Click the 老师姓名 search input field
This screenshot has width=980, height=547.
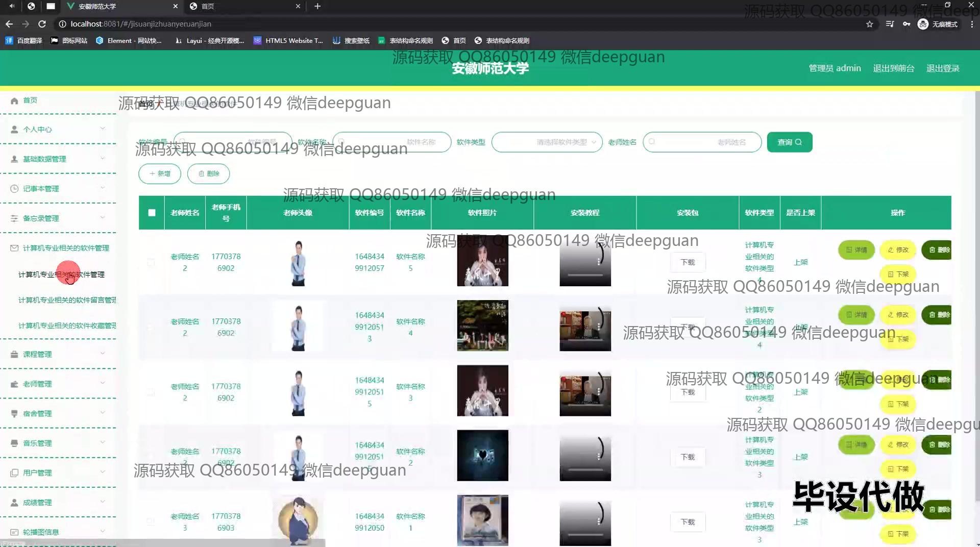[x=702, y=142]
